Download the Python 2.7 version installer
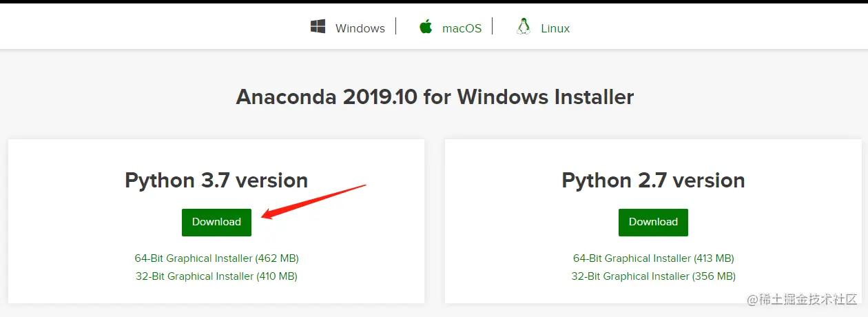Viewport: 868px width, 317px height. tap(653, 222)
